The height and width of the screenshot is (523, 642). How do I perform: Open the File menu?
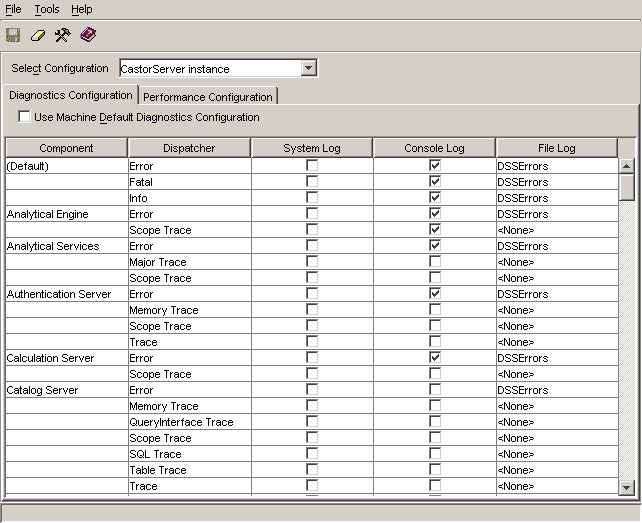[x=13, y=9]
